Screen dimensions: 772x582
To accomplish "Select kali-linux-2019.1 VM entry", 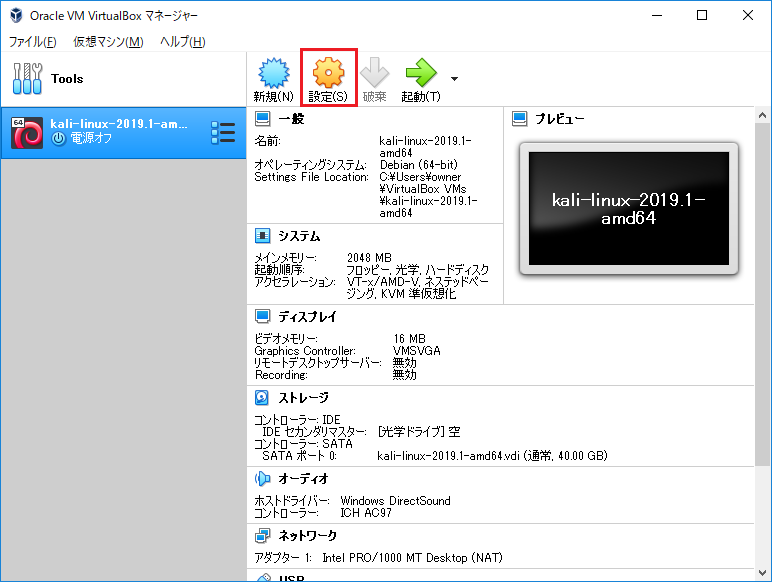I will [x=123, y=132].
